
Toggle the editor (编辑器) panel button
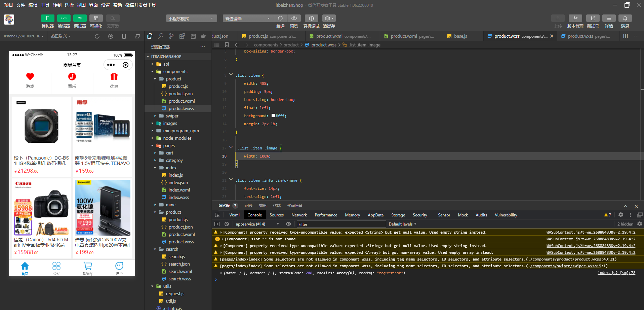tap(64, 18)
